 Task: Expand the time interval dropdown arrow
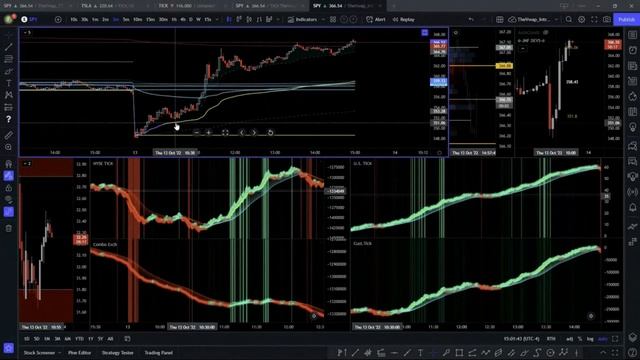tap(217, 20)
